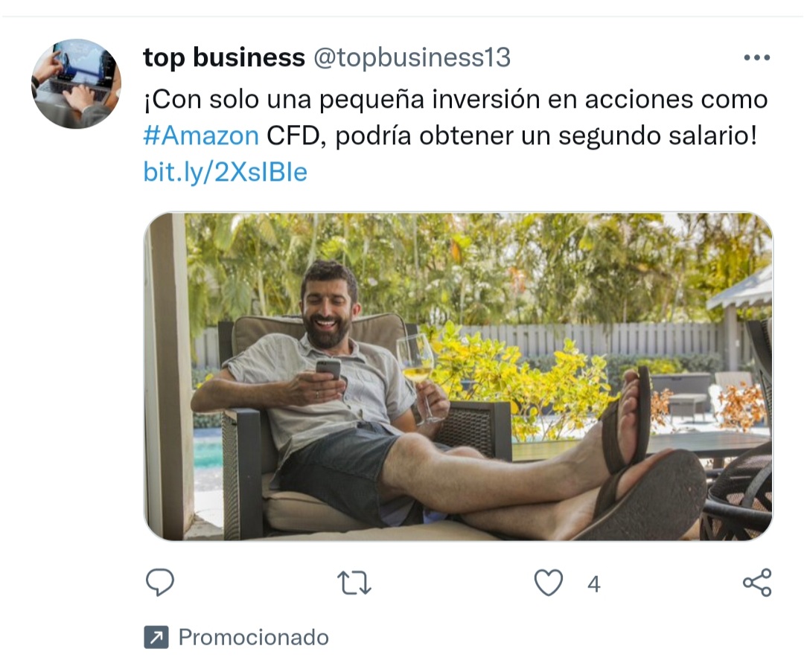This screenshot has width=804, height=672.
Task: View likes via the count 4
Action: pyautogui.click(x=594, y=584)
